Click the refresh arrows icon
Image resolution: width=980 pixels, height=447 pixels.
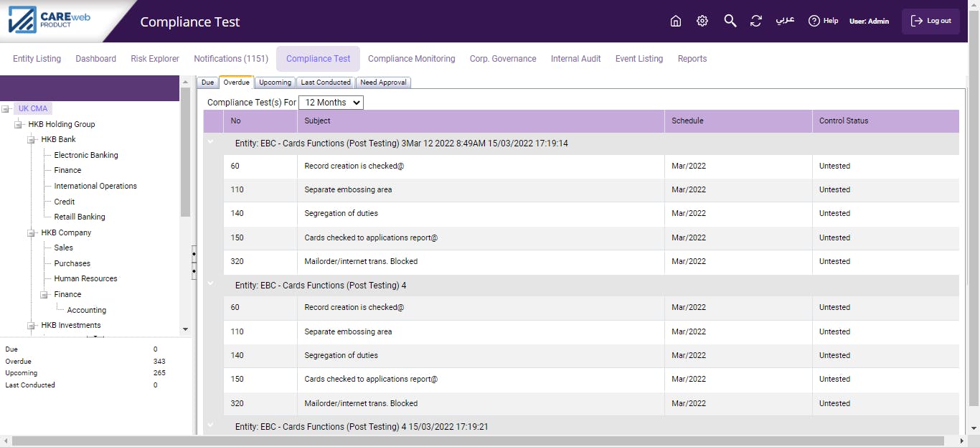(755, 21)
